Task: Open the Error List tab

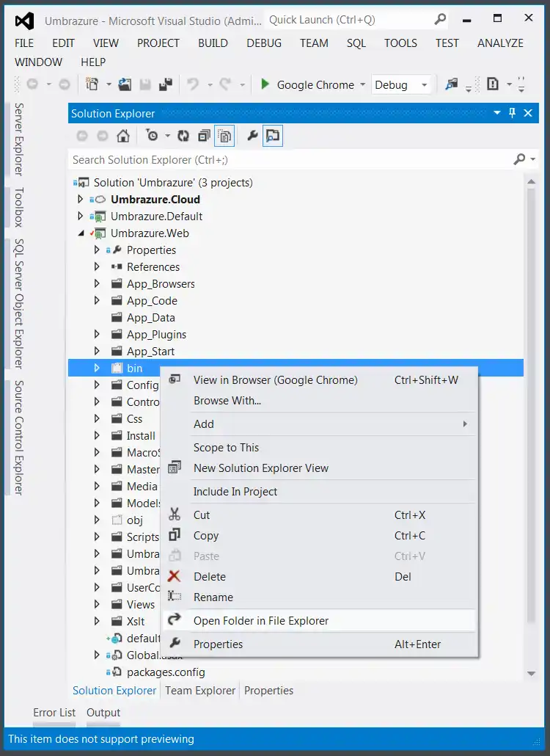Action: (54, 713)
